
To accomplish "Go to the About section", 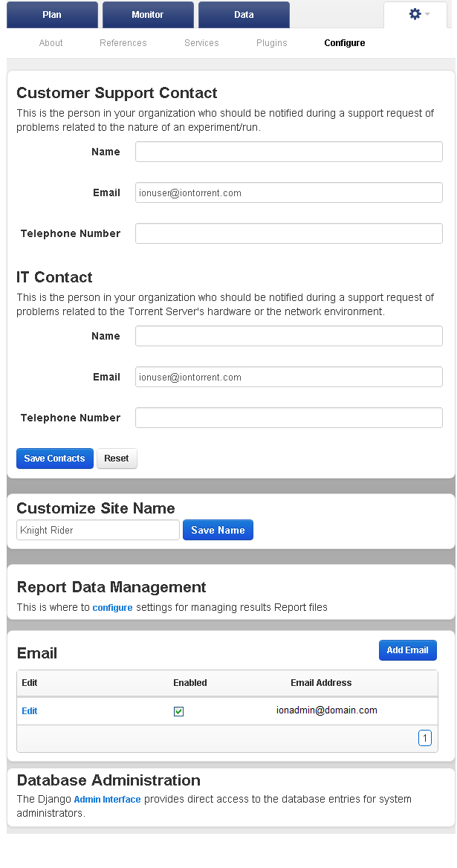I will (x=51, y=42).
